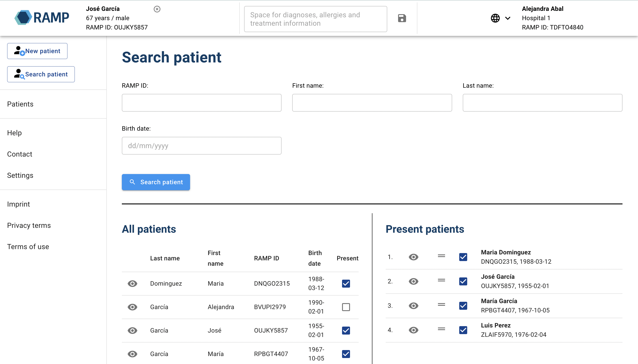The height and width of the screenshot is (364, 638).
Task: Close the José García patient header
Action: [x=157, y=9]
